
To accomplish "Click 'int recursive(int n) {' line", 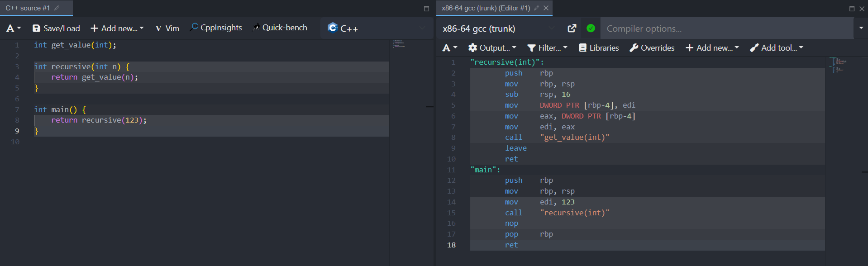I will (82, 66).
